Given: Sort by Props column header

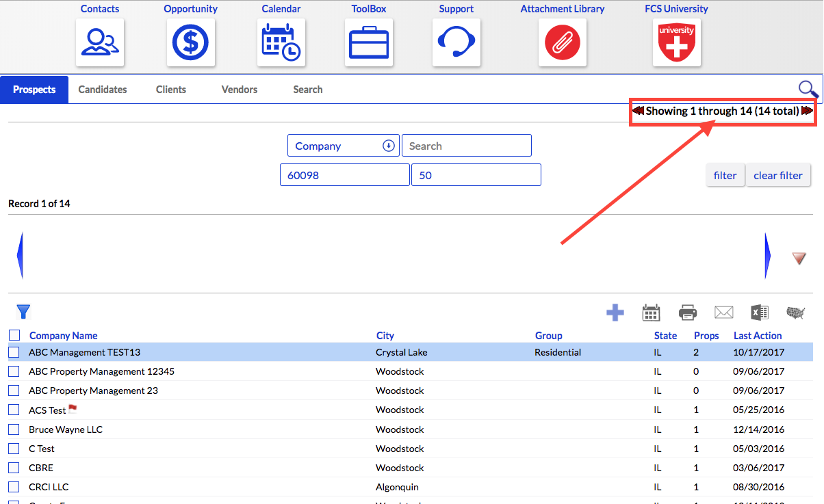Looking at the screenshot, I should point(706,335).
